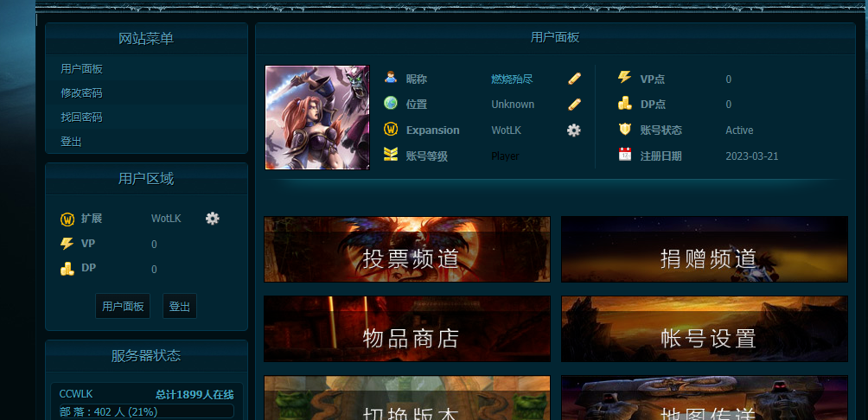Click the 登出 button in 用户区域
Screen dimensions: 868x420
click(x=179, y=306)
